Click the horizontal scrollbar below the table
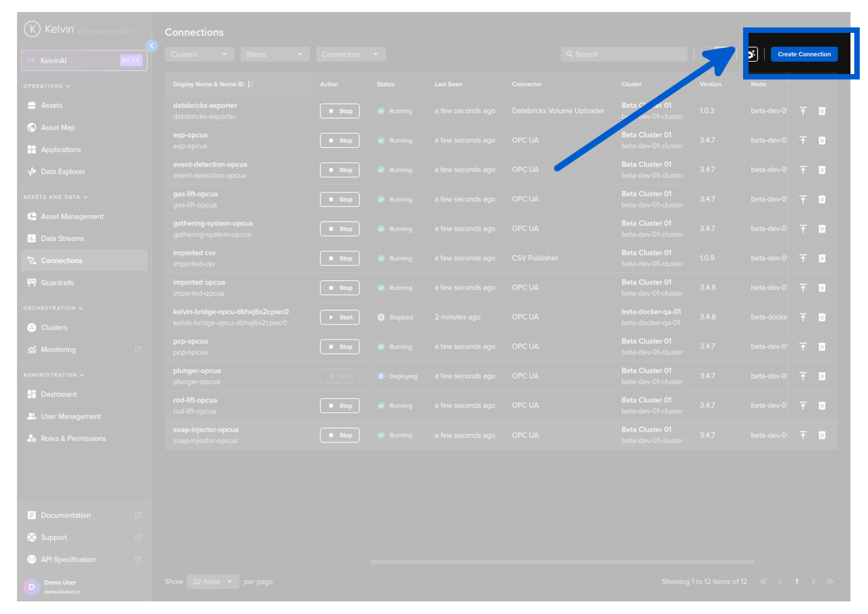The height and width of the screenshot is (614, 868). (562, 562)
